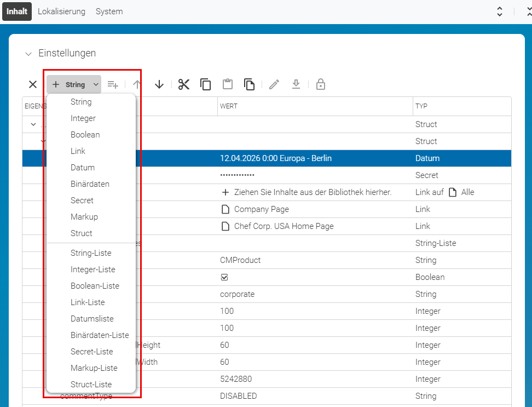Click the 5242880 value cell
Screen dimensions: 532x407
click(x=315, y=379)
